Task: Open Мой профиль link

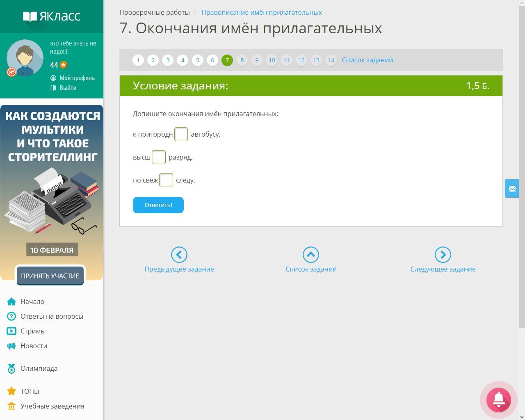Action: [x=77, y=78]
